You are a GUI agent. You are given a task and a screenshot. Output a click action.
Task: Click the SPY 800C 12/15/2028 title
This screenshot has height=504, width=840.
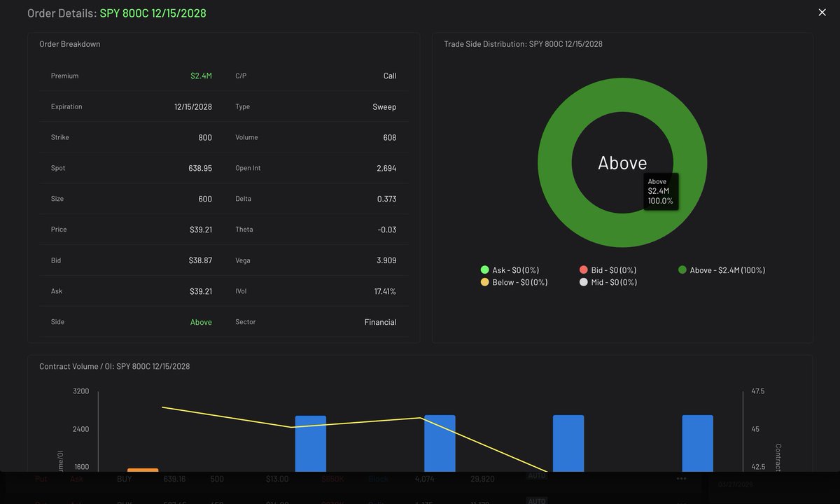pos(153,13)
